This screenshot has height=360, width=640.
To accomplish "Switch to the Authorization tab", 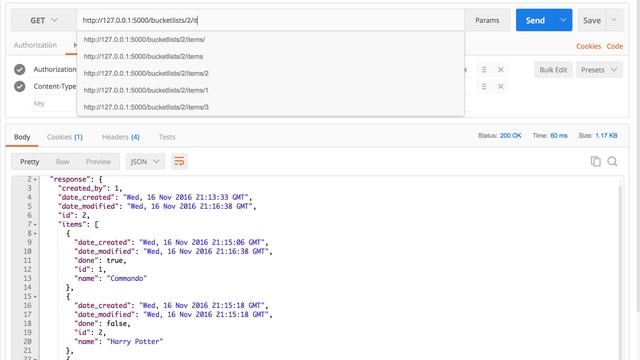I will click(x=35, y=45).
